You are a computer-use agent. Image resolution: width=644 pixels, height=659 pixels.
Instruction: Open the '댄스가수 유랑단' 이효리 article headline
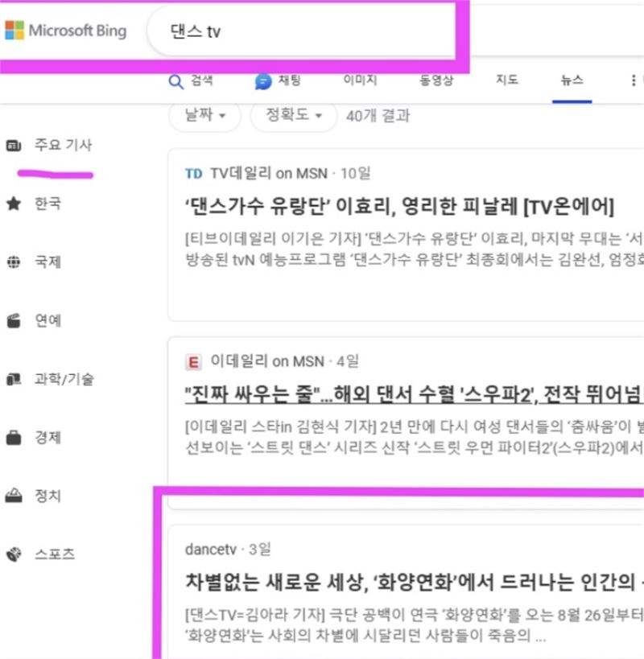point(399,206)
